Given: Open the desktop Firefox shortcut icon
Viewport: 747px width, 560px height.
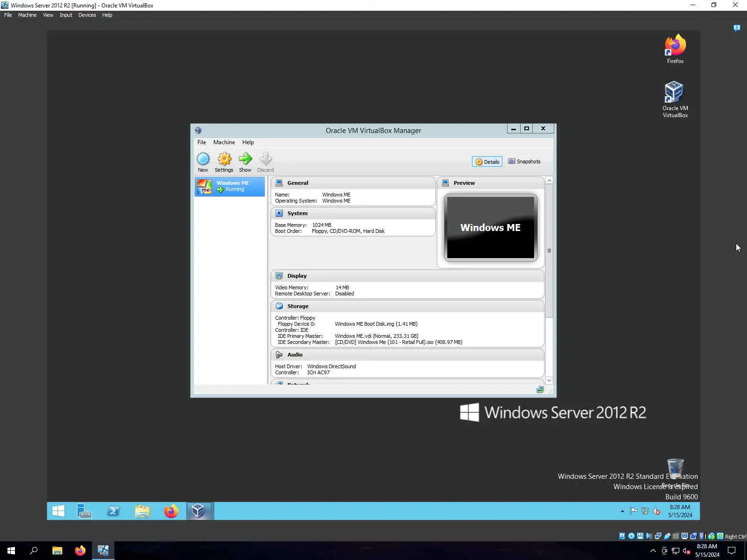Looking at the screenshot, I should click(675, 49).
